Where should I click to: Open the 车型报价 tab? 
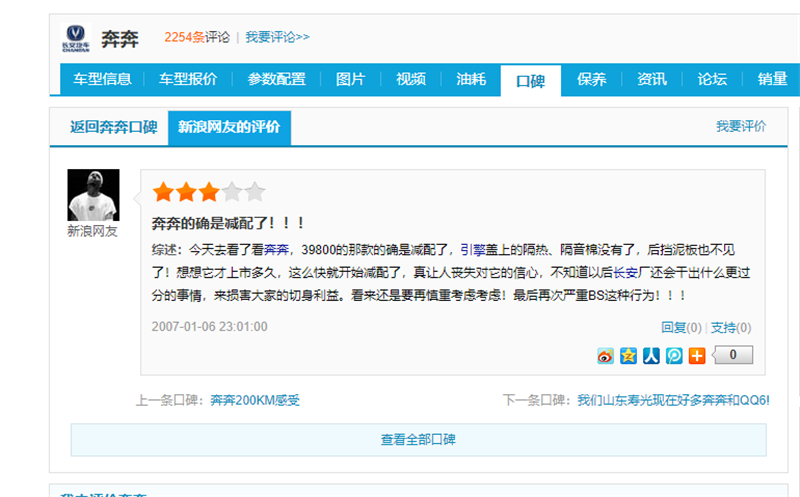[188, 79]
